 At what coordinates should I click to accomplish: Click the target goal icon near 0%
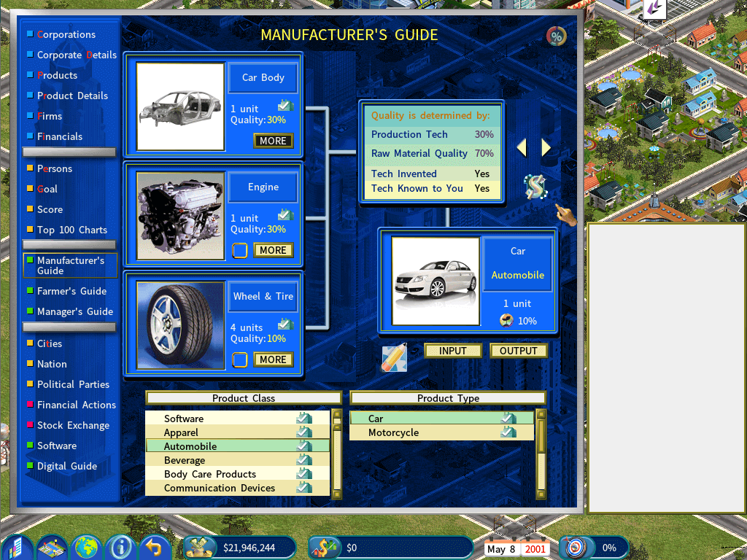pos(575,548)
